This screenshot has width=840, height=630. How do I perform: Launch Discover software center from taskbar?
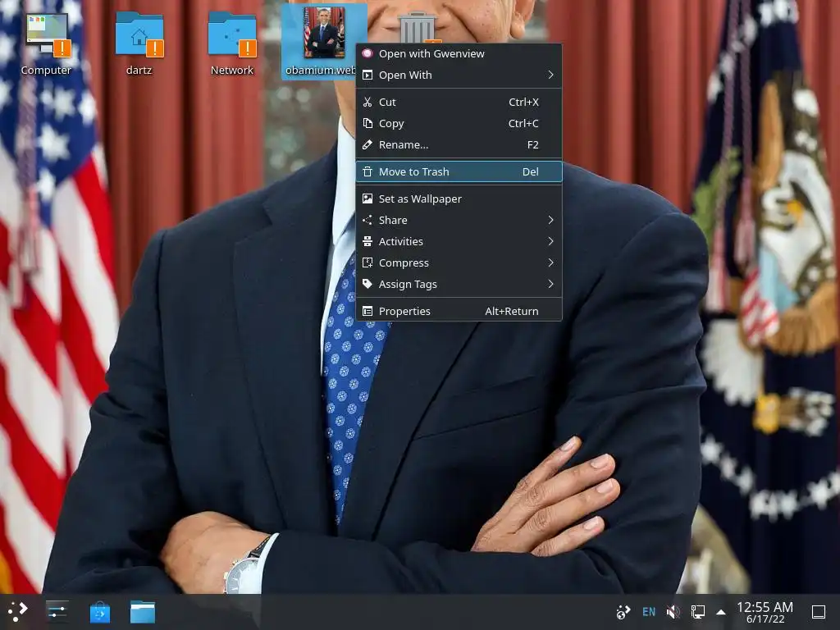pyautogui.click(x=100, y=612)
